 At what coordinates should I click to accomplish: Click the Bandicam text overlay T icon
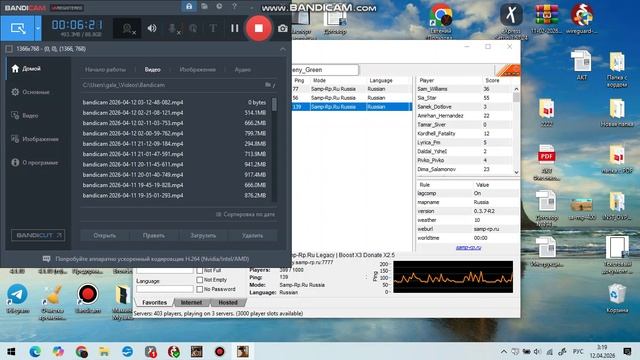pos(213,28)
